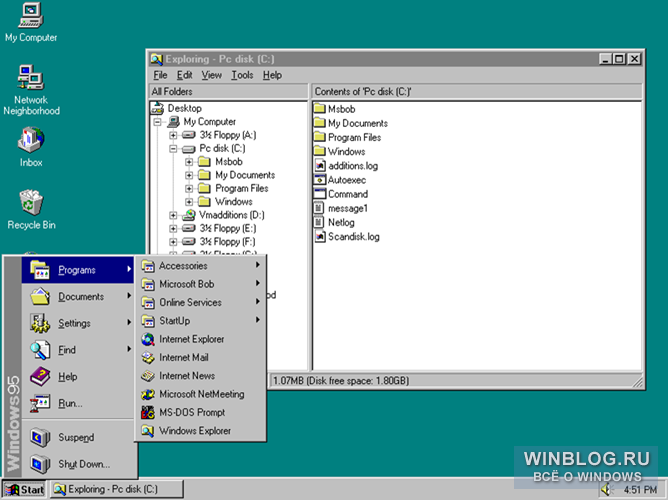The height and width of the screenshot is (500, 668).
Task: Click the Msbob folder icon in contents pane
Action: click(x=320, y=109)
